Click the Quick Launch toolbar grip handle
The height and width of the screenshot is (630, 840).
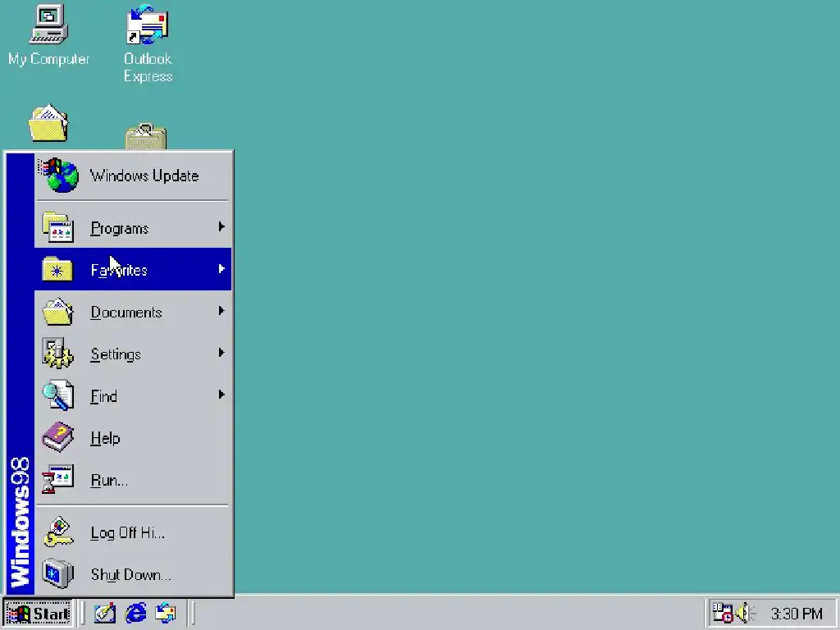pyautogui.click(x=83, y=613)
